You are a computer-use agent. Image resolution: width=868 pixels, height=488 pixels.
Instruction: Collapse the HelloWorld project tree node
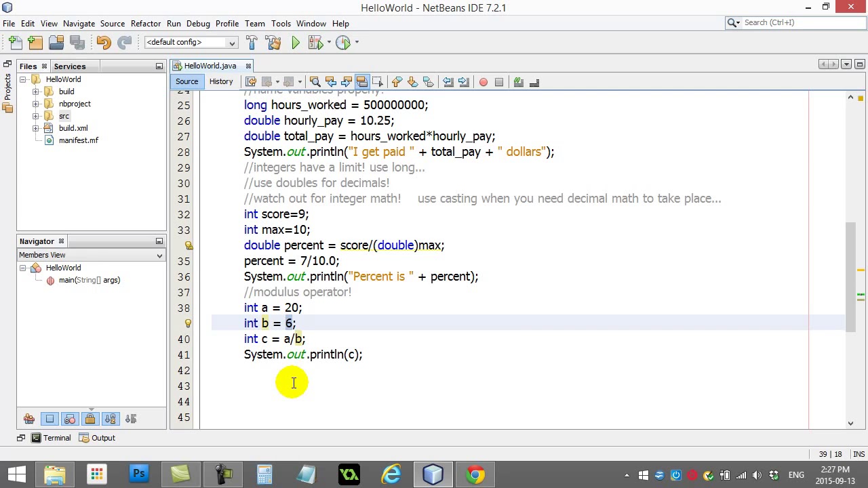point(22,80)
